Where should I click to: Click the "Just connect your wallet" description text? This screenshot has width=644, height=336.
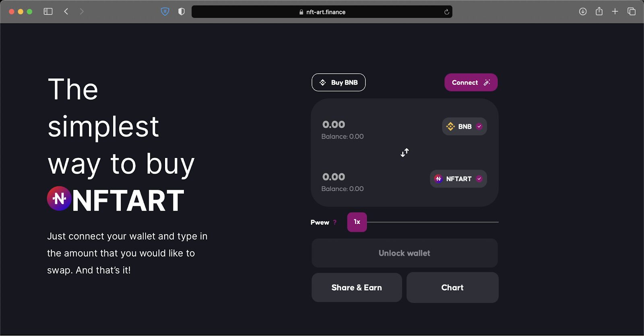click(x=127, y=253)
